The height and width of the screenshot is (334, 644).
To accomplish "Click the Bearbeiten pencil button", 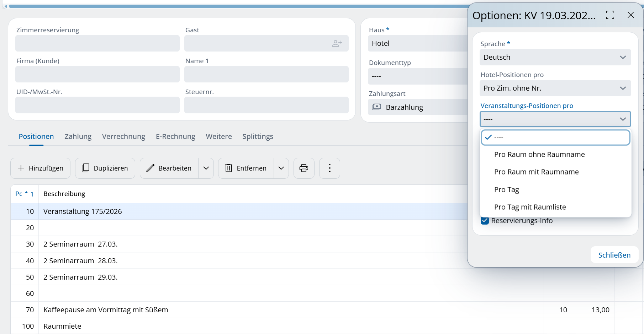I will coord(169,168).
